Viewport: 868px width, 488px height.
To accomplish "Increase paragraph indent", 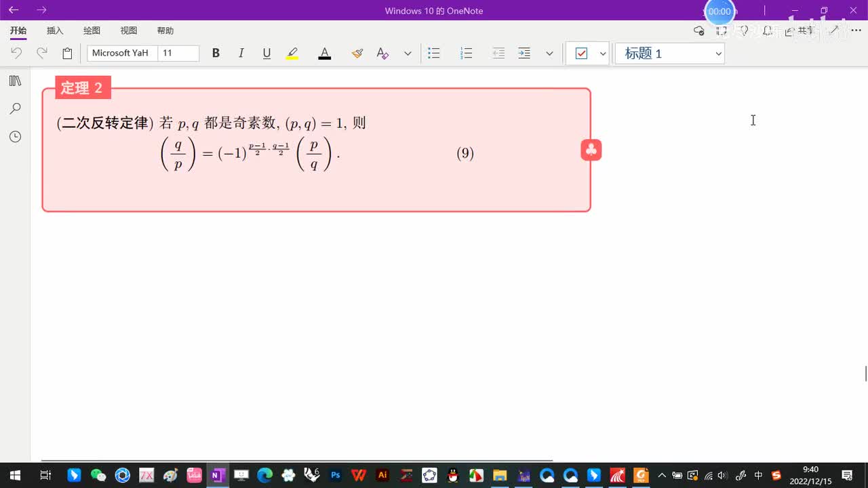I will coord(524,53).
